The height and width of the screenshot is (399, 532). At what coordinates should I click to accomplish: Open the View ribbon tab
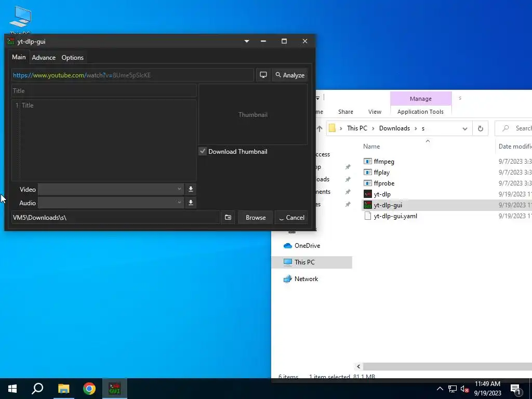[x=375, y=112]
